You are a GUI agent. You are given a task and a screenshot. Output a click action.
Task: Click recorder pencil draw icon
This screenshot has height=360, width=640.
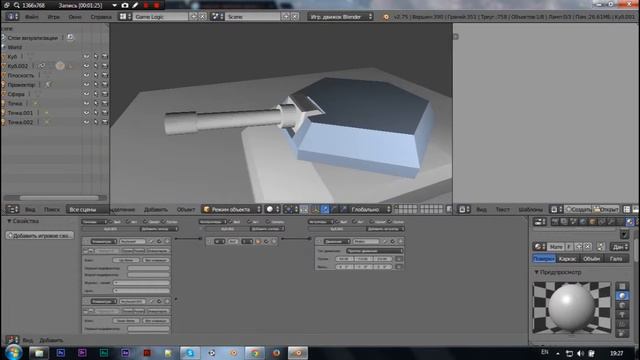pos(135,5)
